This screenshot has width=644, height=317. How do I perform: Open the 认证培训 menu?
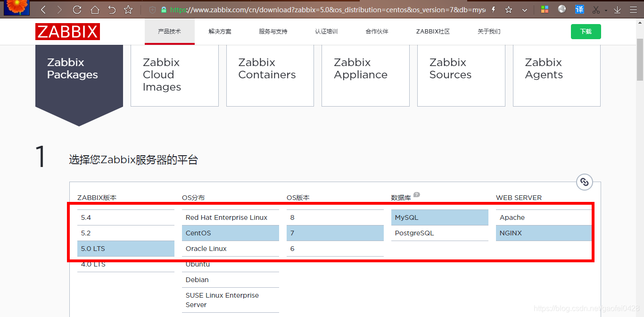pos(326,32)
